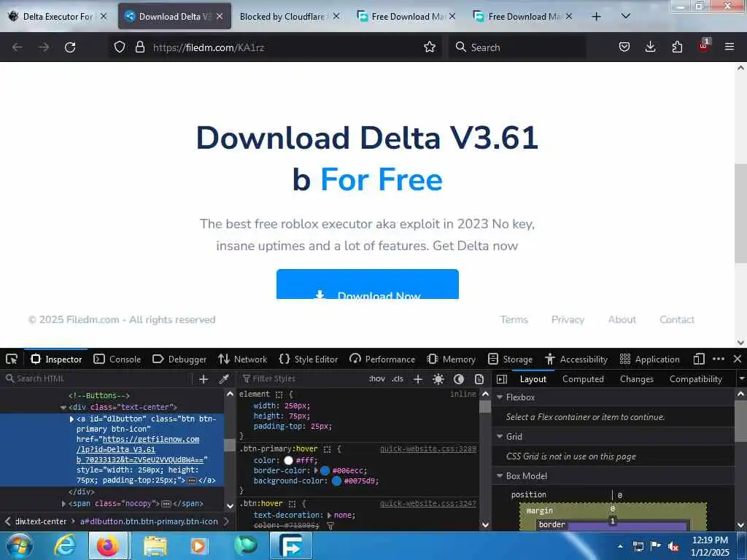Expand text-decoration shorthand arrow
Viewport: 747px width, 560px height.
coord(329,516)
